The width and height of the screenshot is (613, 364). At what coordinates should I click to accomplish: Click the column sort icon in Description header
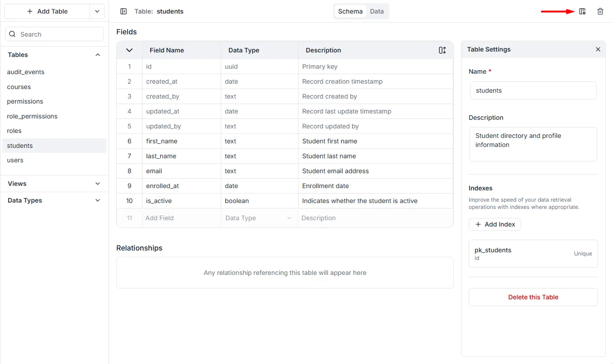pyautogui.click(x=442, y=50)
